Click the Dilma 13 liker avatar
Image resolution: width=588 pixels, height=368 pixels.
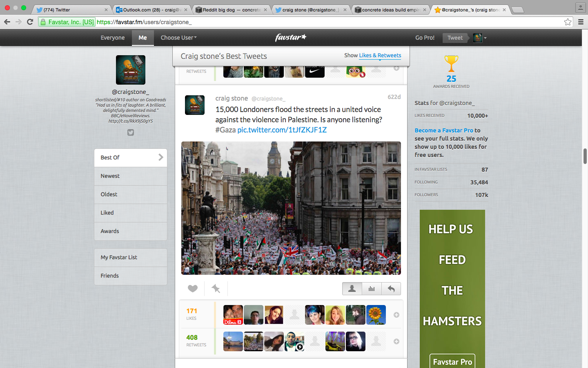(x=233, y=315)
